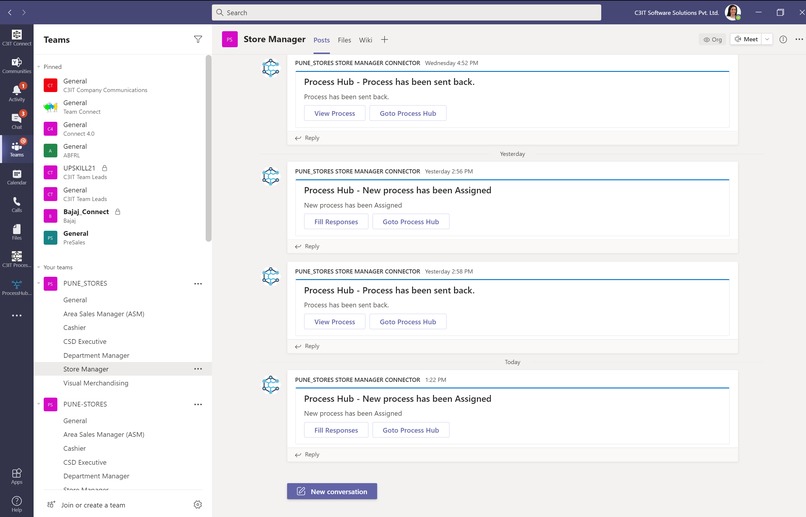806x517 pixels.
Task: Open more options for PUNE-STORES team
Action: coord(198,404)
